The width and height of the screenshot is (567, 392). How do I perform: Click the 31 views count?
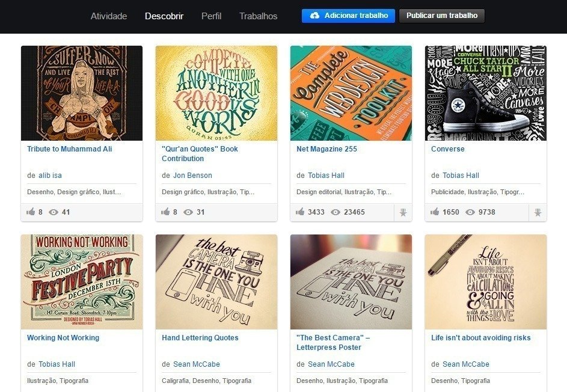pyautogui.click(x=201, y=212)
